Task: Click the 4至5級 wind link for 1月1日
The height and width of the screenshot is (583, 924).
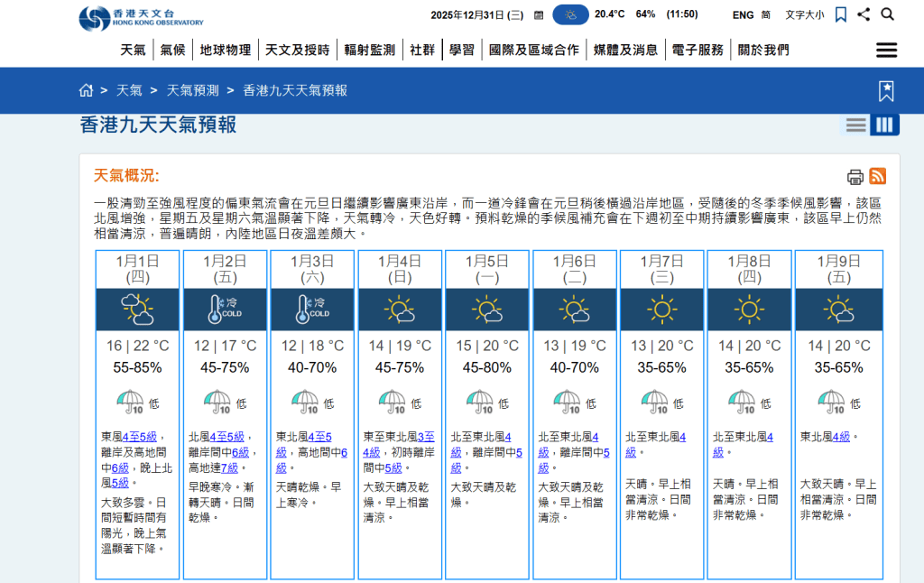Action: [x=140, y=437]
